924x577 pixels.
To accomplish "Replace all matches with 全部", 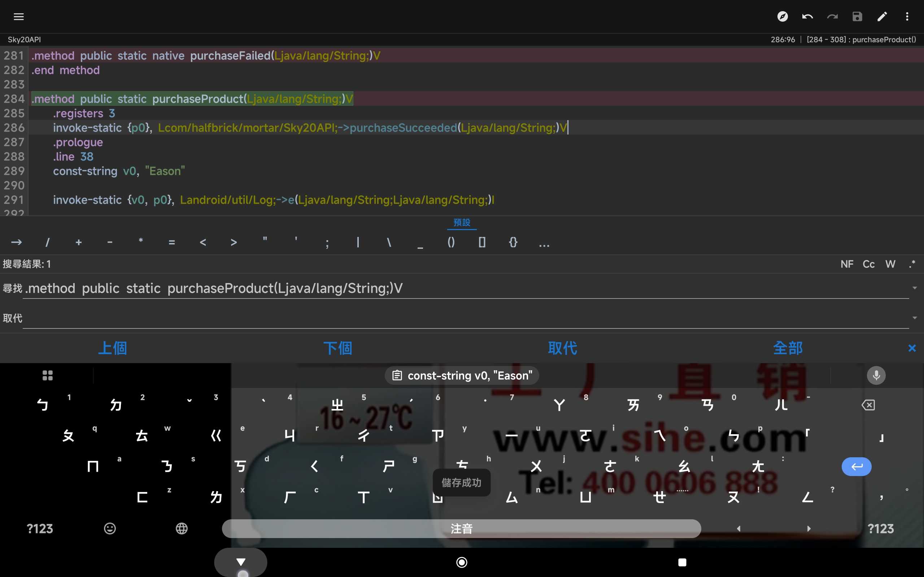I will coord(788,348).
